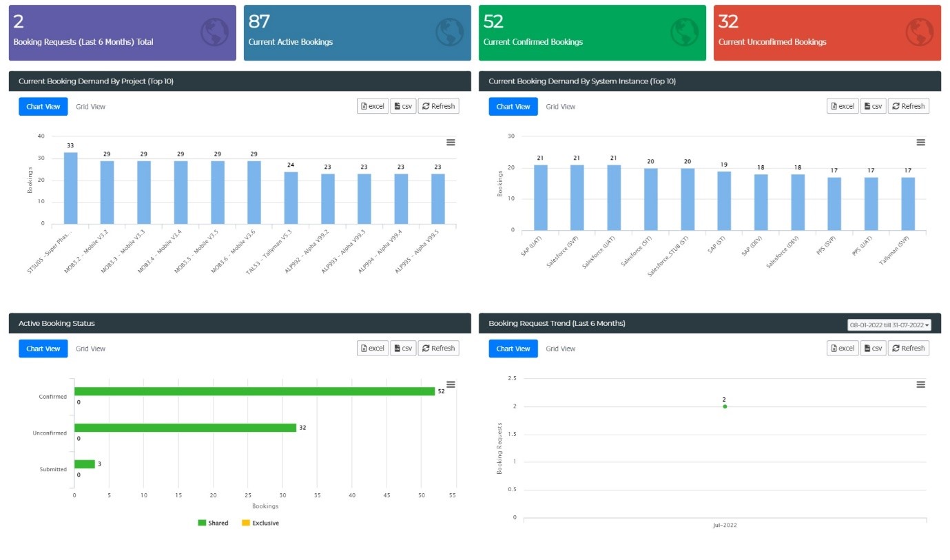Click the MOB3.2 – Mobile V3.2 axis label
The width and height of the screenshot is (950, 560).
click(87, 253)
